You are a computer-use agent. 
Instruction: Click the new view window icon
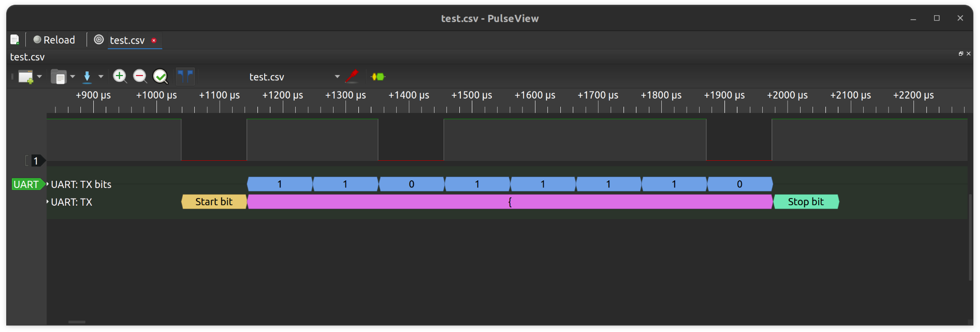(26, 77)
